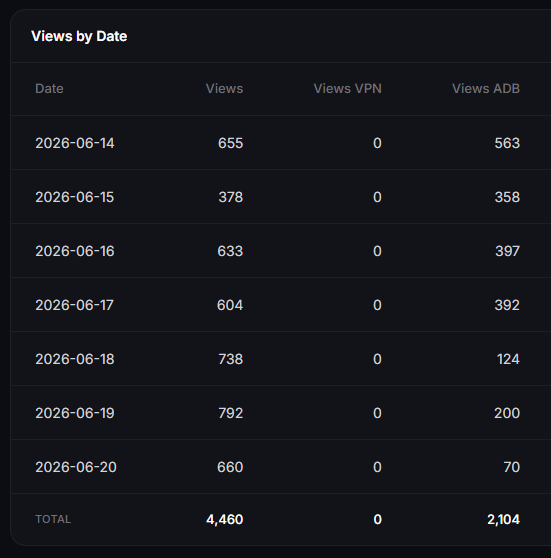Viewport: 551px width, 558px height.
Task: Select the Views ADB column header
Action: [486, 89]
